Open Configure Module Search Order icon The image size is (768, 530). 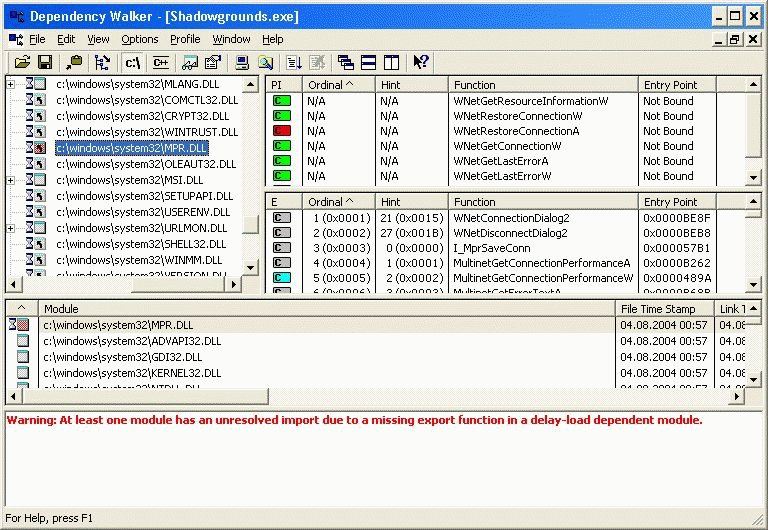[x=265, y=62]
